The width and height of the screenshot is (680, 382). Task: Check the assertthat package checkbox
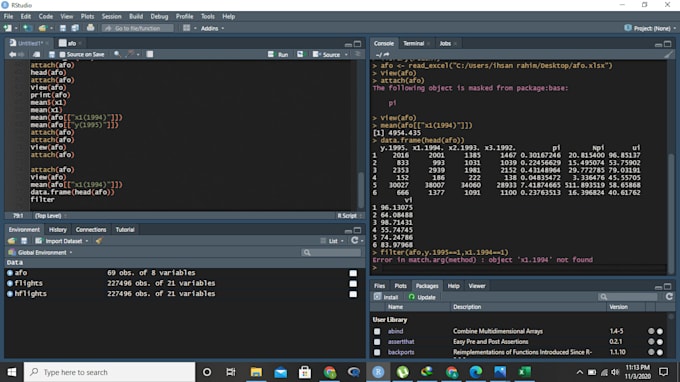click(377, 342)
